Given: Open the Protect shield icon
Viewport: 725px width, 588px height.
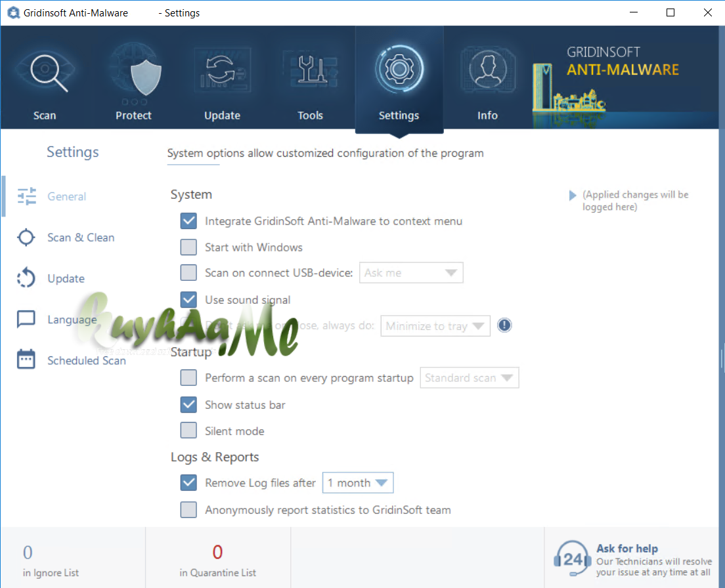Looking at the screenshot, I should tap(145, 76).
